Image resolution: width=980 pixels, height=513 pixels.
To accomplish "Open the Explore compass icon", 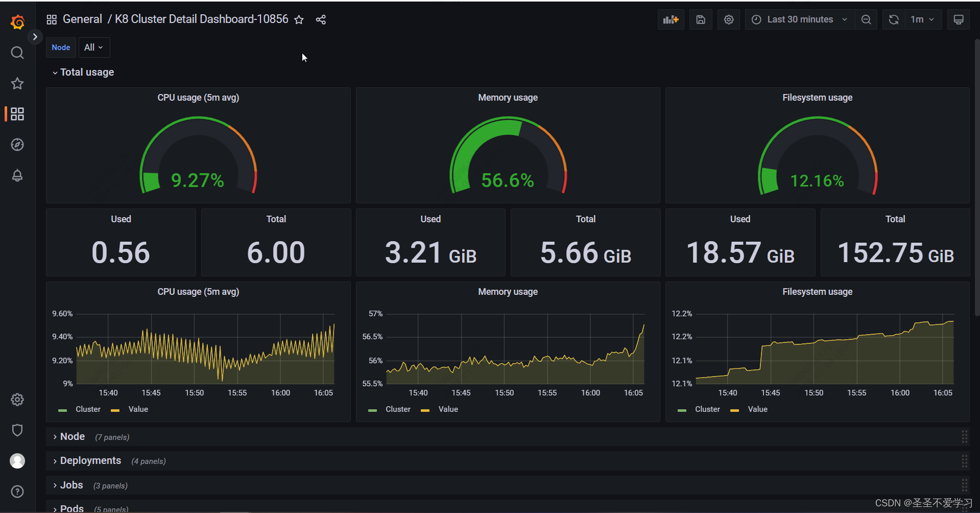I will (x=17, y=145).
